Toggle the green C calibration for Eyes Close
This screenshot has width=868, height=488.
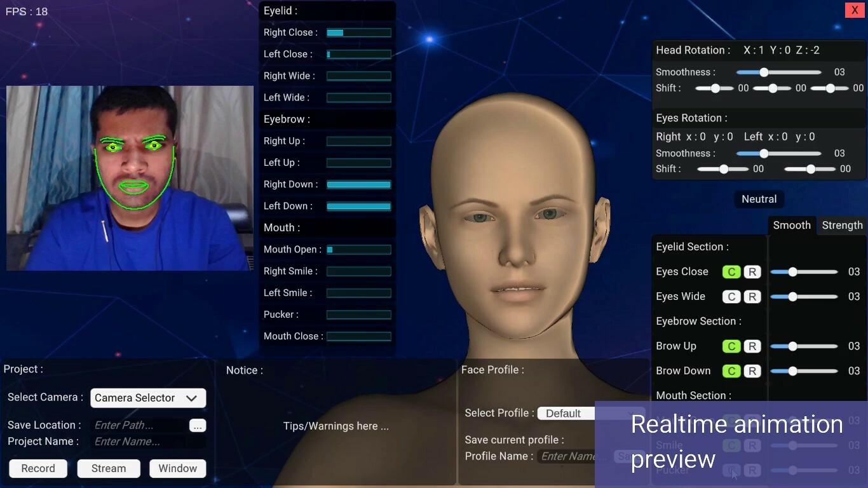[731, 271]
